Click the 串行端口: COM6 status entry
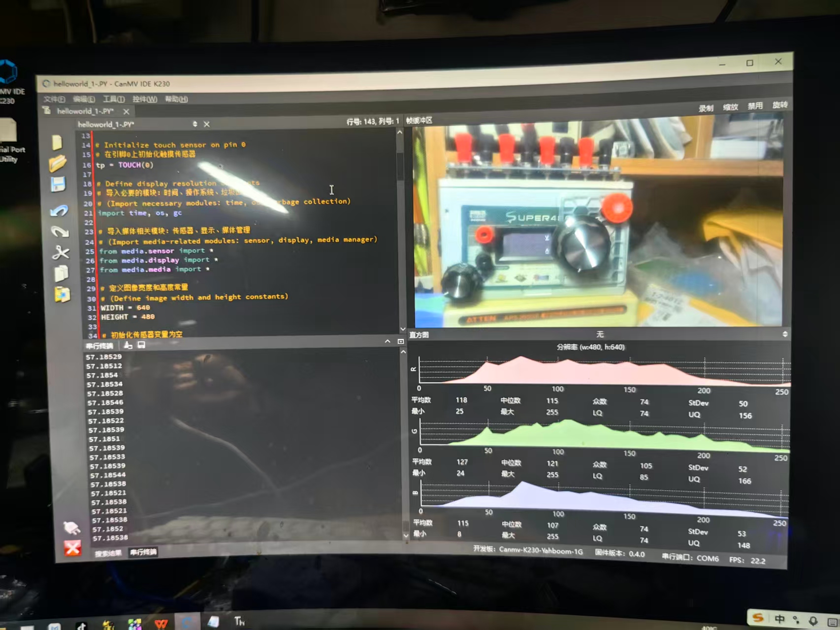 690,557
